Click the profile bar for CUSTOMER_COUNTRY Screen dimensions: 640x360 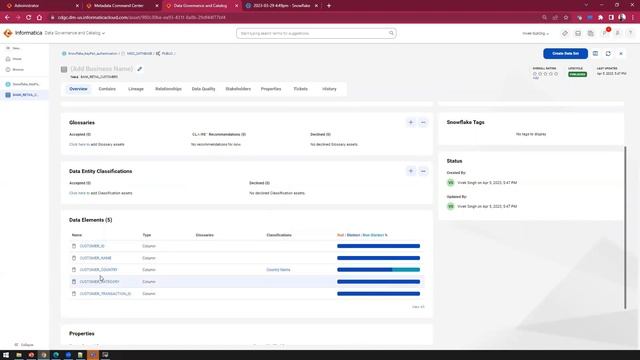point(378,270)
